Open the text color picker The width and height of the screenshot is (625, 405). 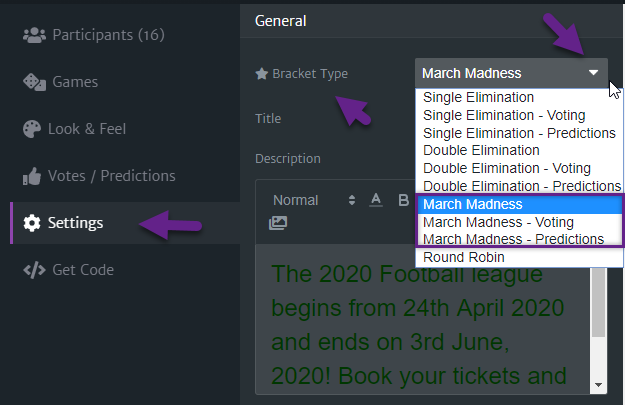pyautogui.click(x=376, y=200)
